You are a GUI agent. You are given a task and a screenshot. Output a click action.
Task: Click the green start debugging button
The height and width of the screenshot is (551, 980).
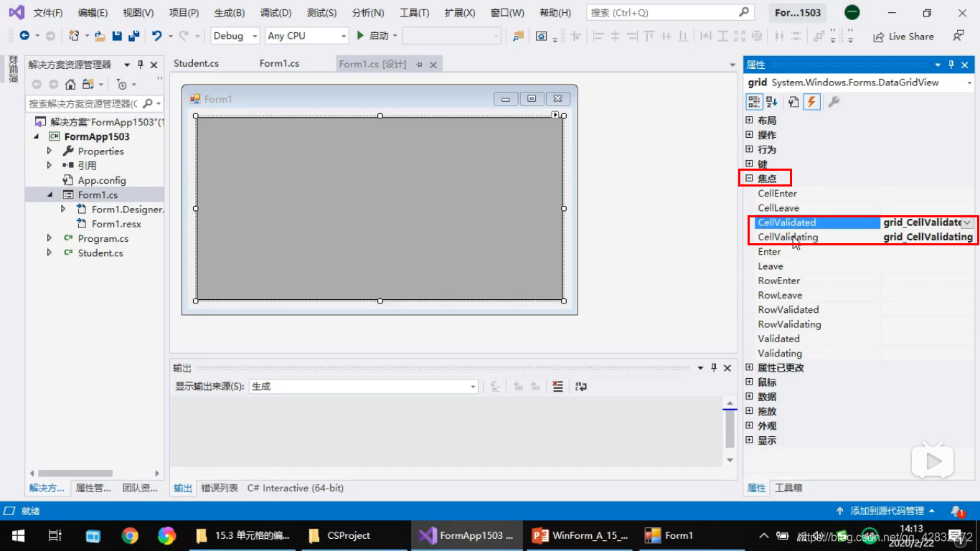pyautogui.click(x=361, y=36)
